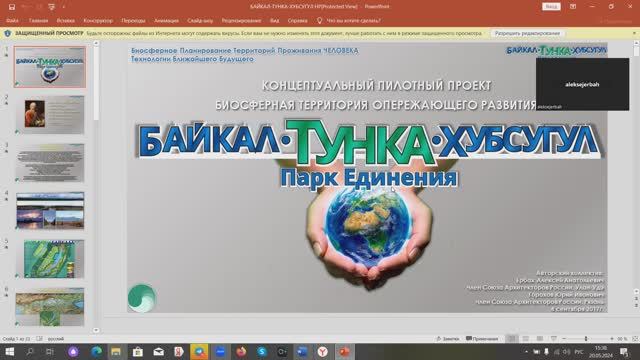Switch to the Переходы ribbon tab
This screenshot has width=640, height=360.
(133, 20)
